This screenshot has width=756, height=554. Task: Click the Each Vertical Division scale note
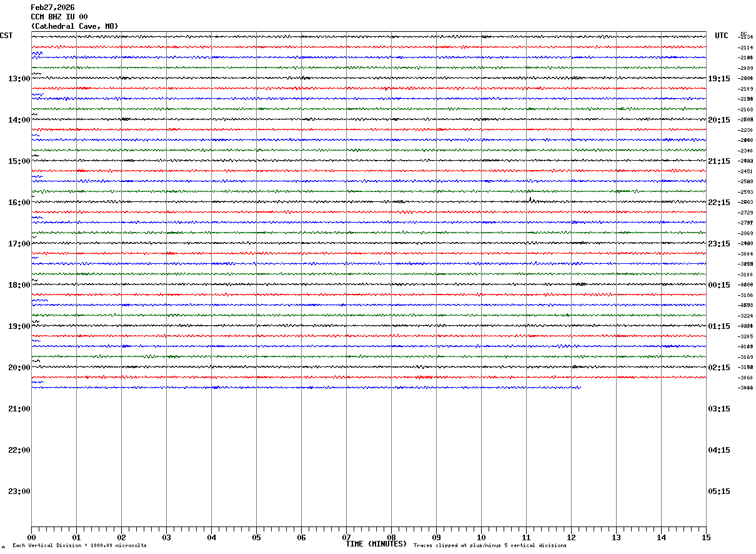tap(79, 546)
